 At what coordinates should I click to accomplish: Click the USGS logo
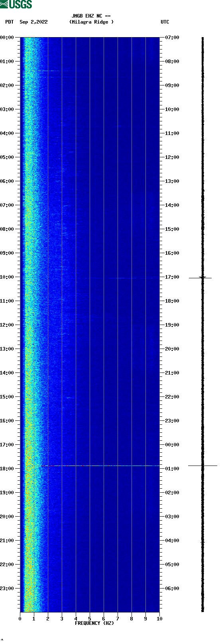pos(16,4)
